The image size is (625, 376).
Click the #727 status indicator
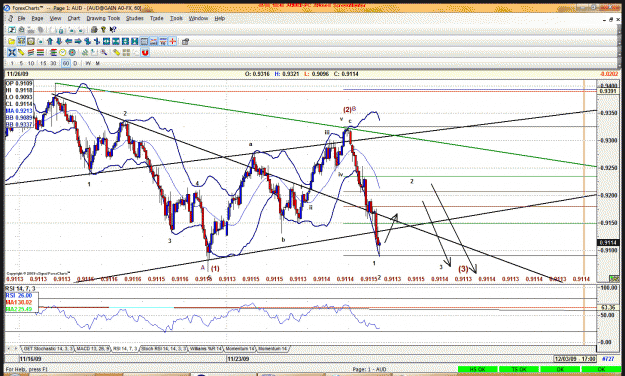[x=608, y=359]
